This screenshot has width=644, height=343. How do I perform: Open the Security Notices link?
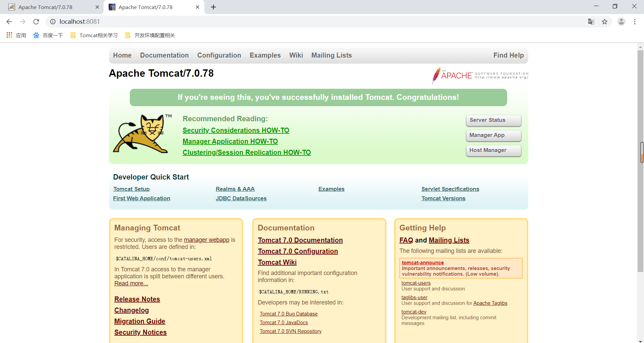tap(141, 332)
